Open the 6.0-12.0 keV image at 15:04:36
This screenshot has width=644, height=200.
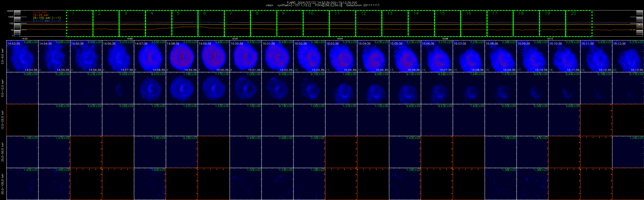pos(373,88)
